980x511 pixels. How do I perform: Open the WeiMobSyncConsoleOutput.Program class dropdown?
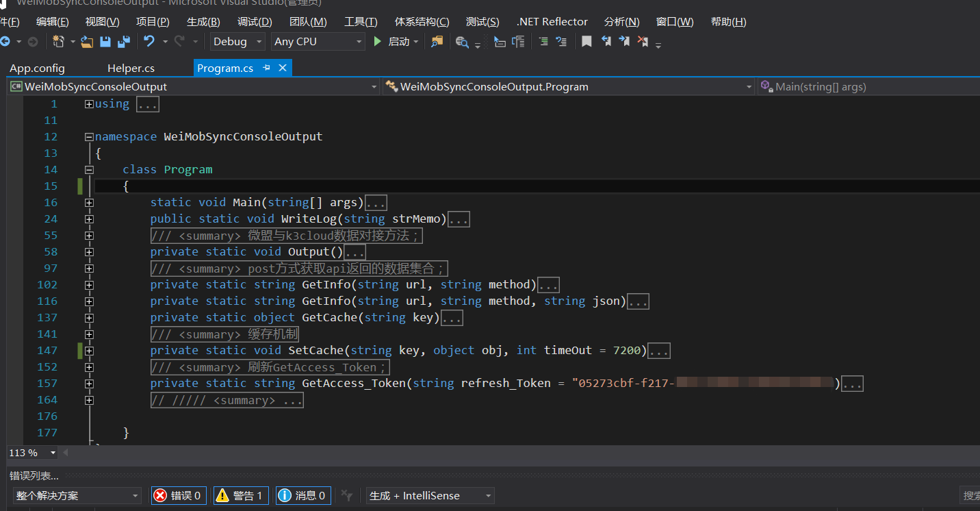coord(568,87)
